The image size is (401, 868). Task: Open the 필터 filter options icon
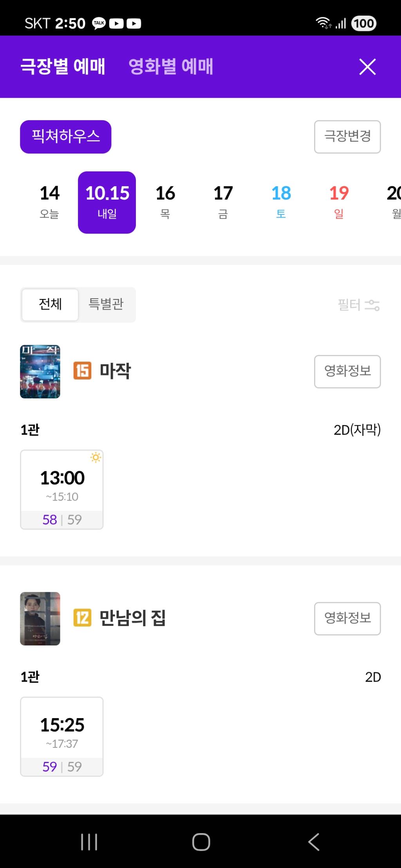click(372, 305)
